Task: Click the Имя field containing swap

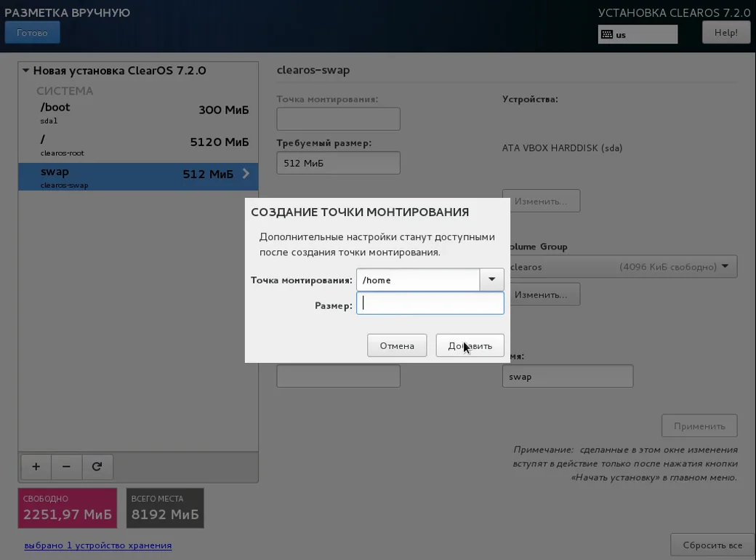Action: (x=568, y=376)
